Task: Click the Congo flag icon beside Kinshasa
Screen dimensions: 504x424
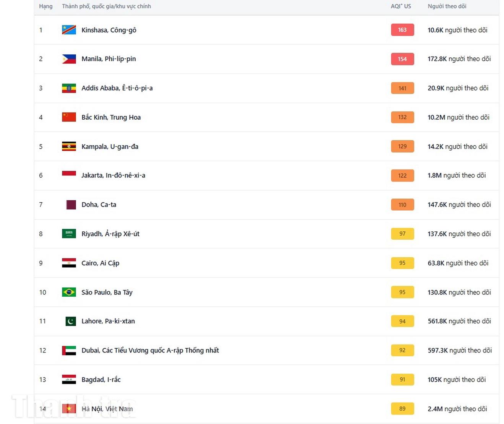Action: pyautogui.click(x=69, y=30)
